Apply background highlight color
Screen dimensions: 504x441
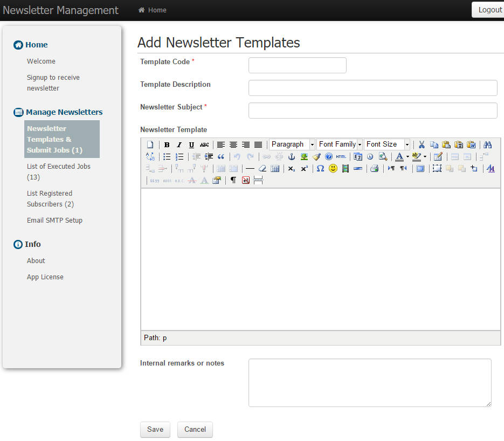[416, 156]
